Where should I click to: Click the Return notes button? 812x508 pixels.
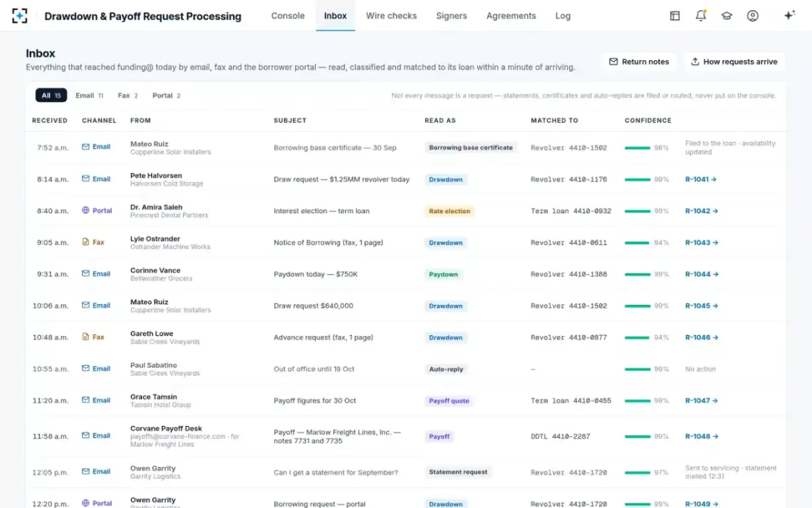point(639,62)
